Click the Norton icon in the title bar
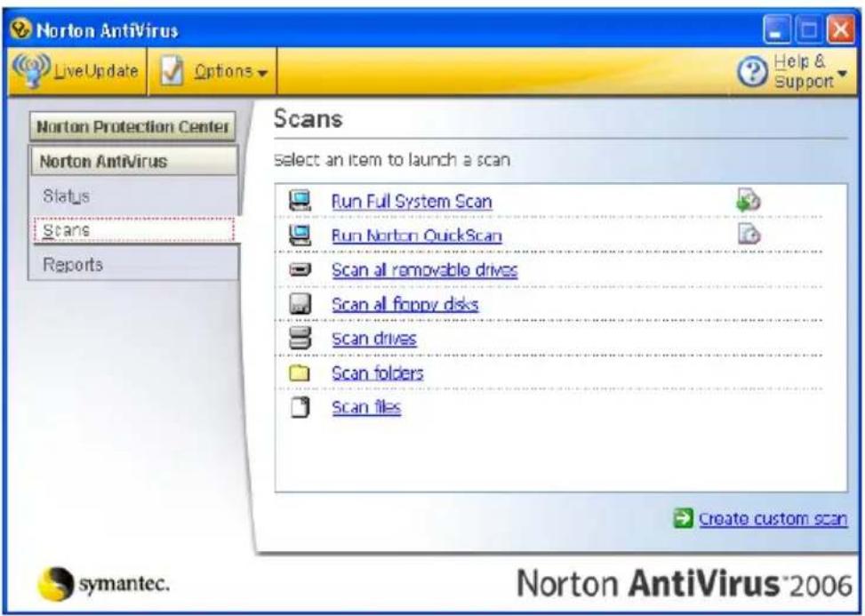 tap(21, 28)
